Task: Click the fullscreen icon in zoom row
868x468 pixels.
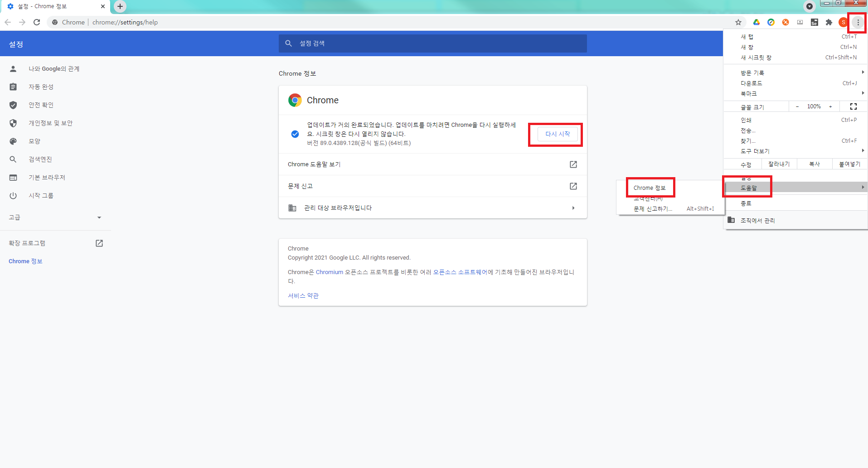Action: pos(853,106)
